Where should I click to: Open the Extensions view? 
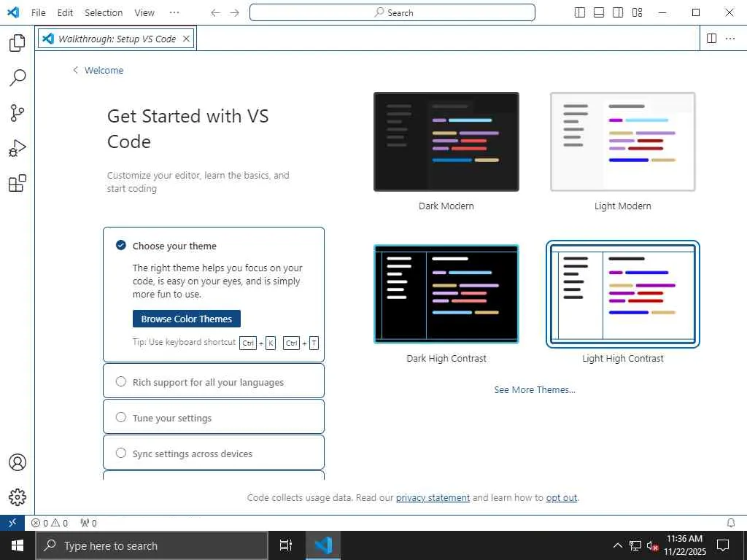pos(18,183)
